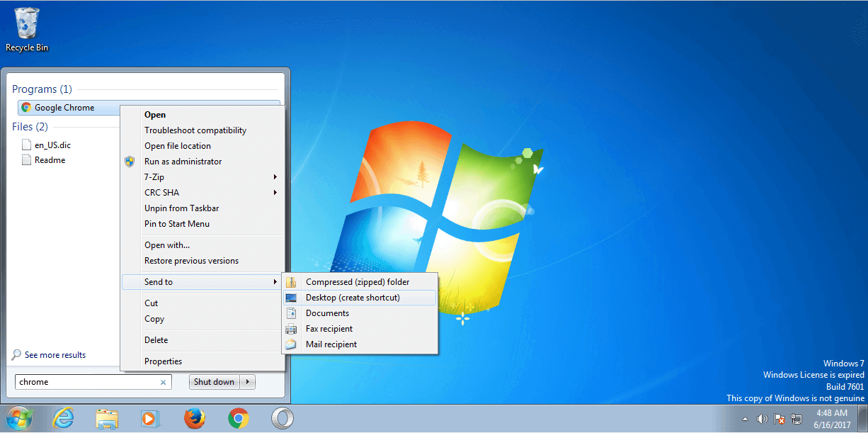Click See more results link
This screenshot has width=868, height=433.
(55, 355)
